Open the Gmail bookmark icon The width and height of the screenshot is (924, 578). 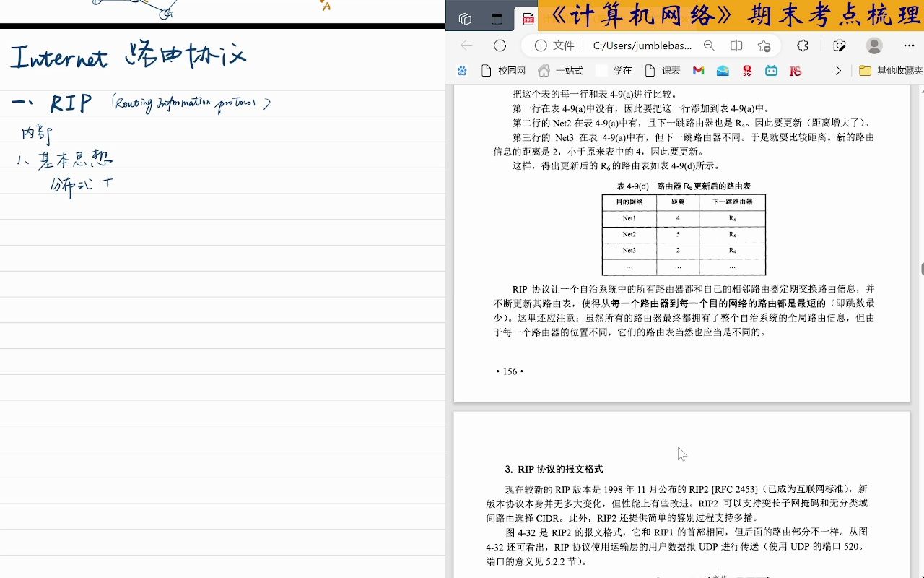tap(698, 70)
